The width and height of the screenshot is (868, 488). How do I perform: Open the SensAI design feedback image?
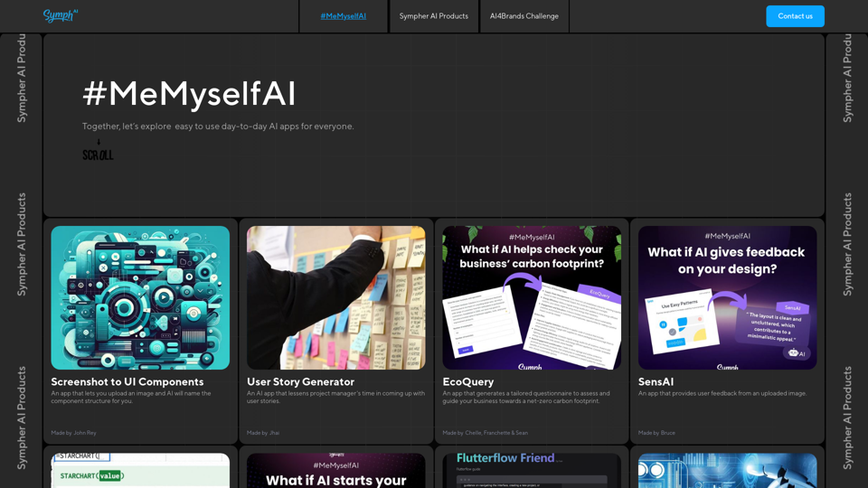point(727,297)
